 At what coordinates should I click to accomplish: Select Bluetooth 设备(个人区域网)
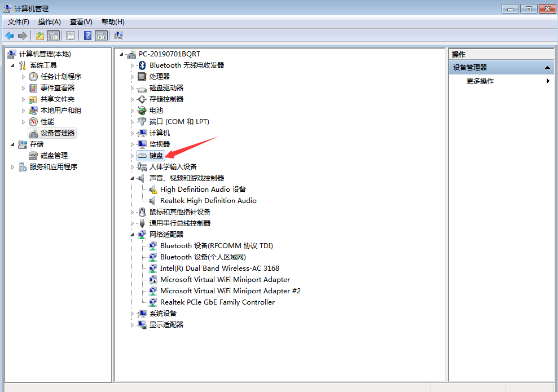coord(203,257)
